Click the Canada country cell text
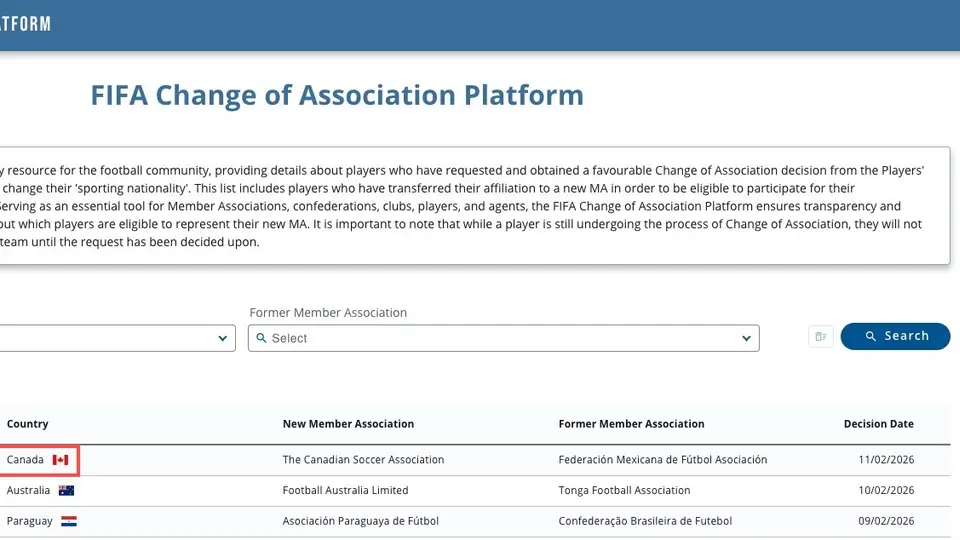The height and width of the screenshot is (540, 960). coord(25,460)
